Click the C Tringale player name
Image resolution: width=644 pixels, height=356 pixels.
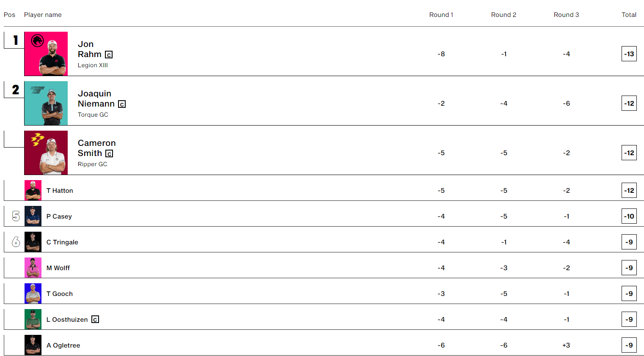(x=62, y=242)
